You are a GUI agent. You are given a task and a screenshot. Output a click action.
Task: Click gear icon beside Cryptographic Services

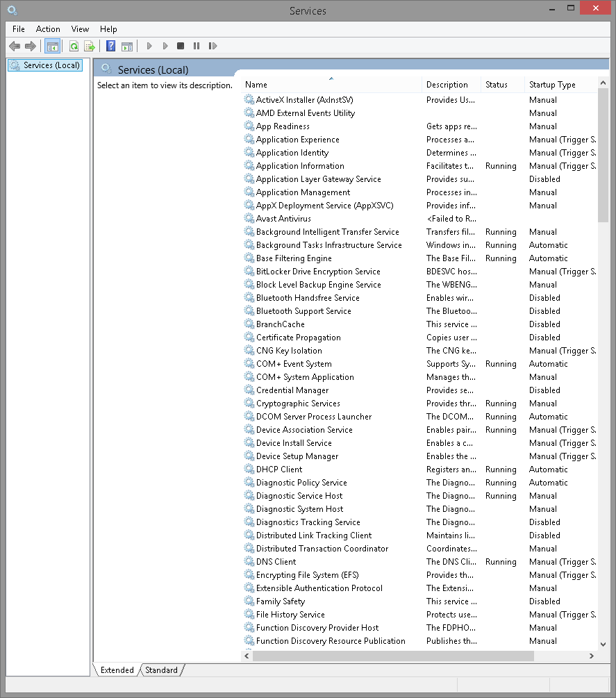(x=249, y=404)
